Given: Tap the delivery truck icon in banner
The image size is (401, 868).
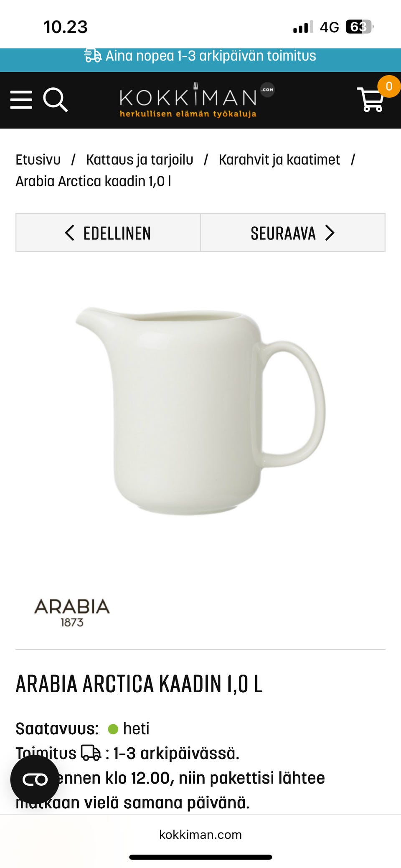Looking at the screenshot, I should tap(93, 56).
